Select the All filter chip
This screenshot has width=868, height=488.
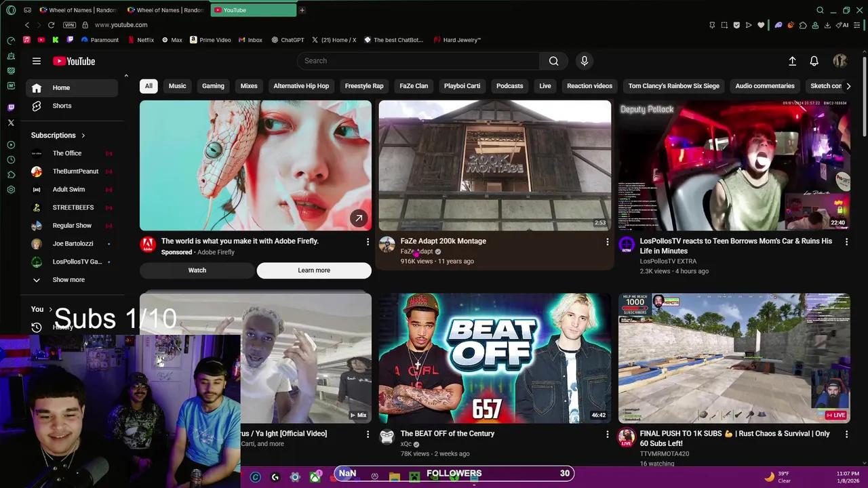tap(149, 86)
